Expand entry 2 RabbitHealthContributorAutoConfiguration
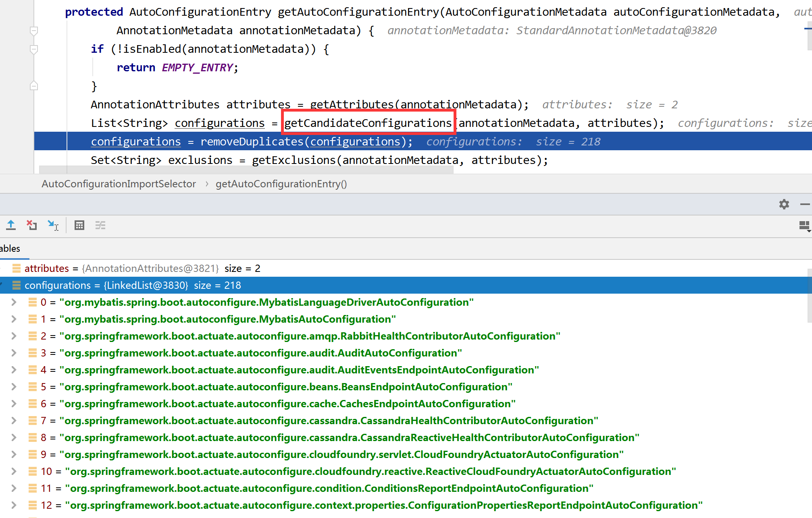 point(14,336)
